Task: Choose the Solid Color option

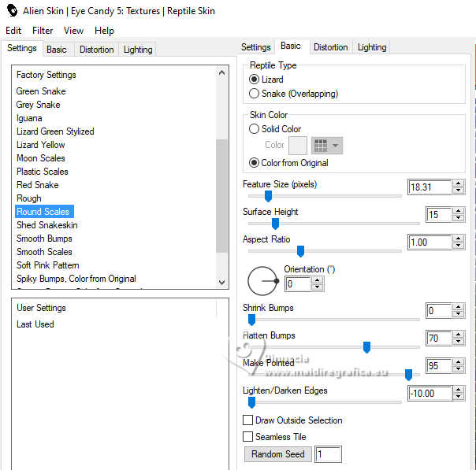Action: click(254, 129)
